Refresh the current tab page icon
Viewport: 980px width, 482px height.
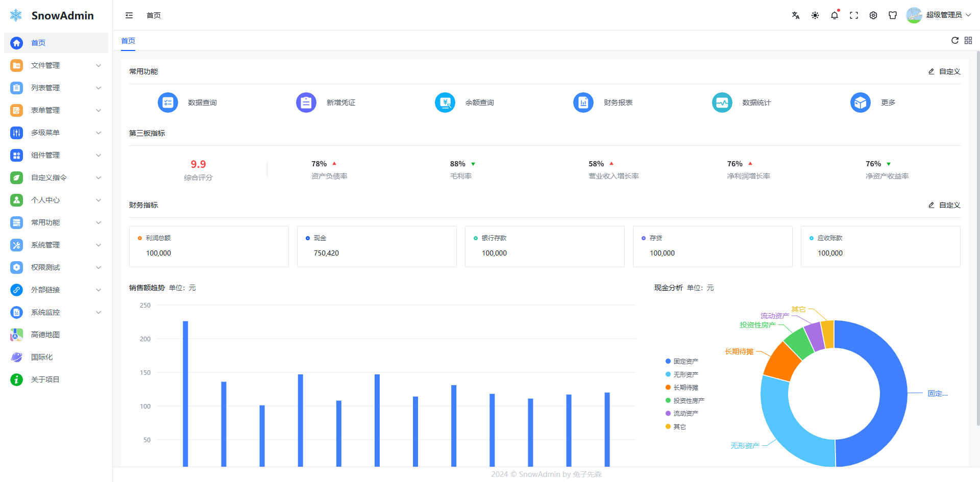(955, 40)
